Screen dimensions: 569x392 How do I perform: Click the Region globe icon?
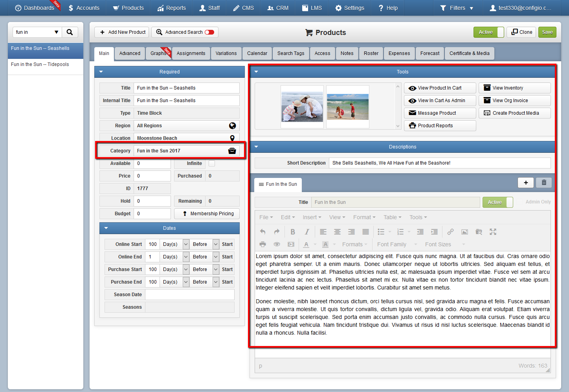[x=233, y=126]
